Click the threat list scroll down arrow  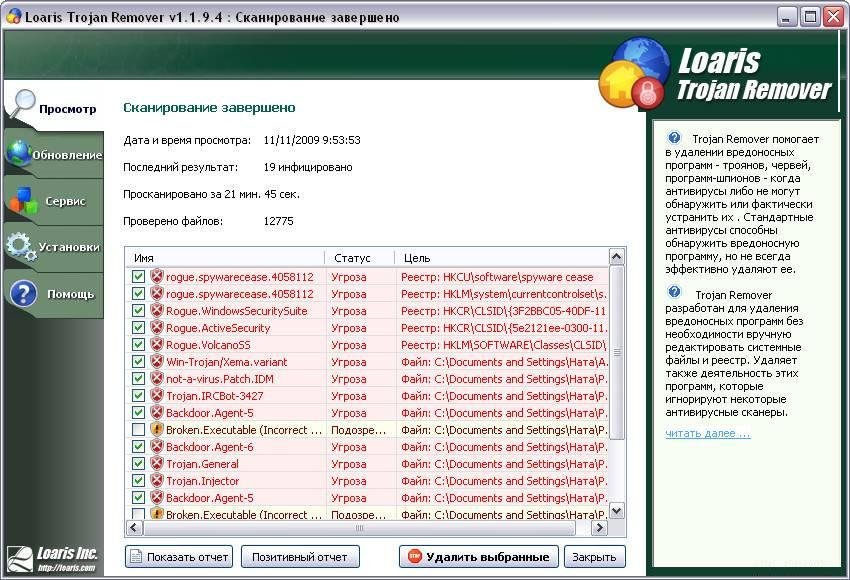616,510
